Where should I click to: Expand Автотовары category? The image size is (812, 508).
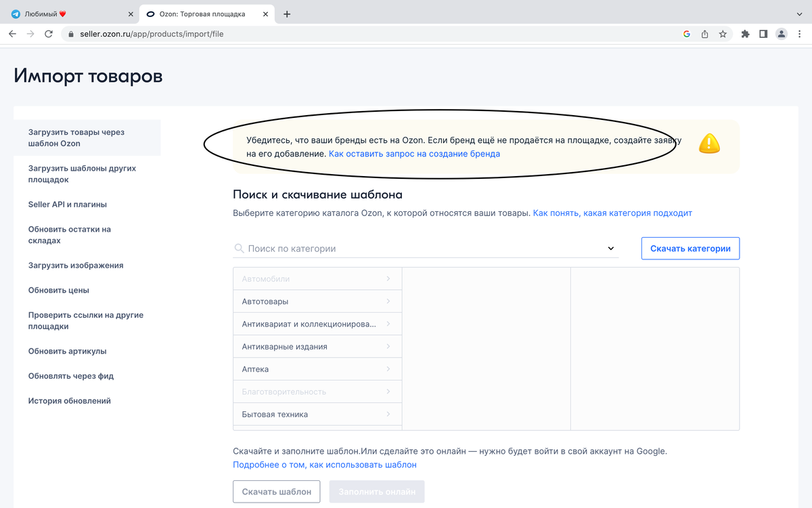click(x=317, y=301)
